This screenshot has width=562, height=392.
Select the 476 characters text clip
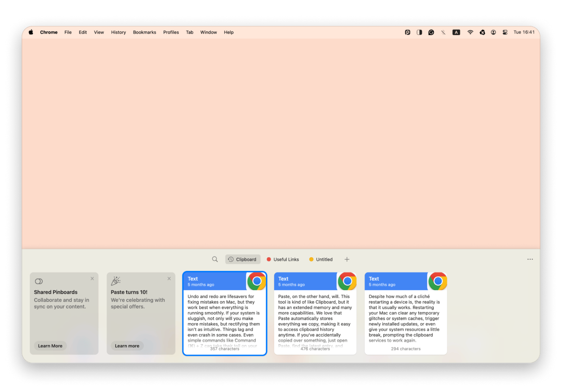pos(315,317)
